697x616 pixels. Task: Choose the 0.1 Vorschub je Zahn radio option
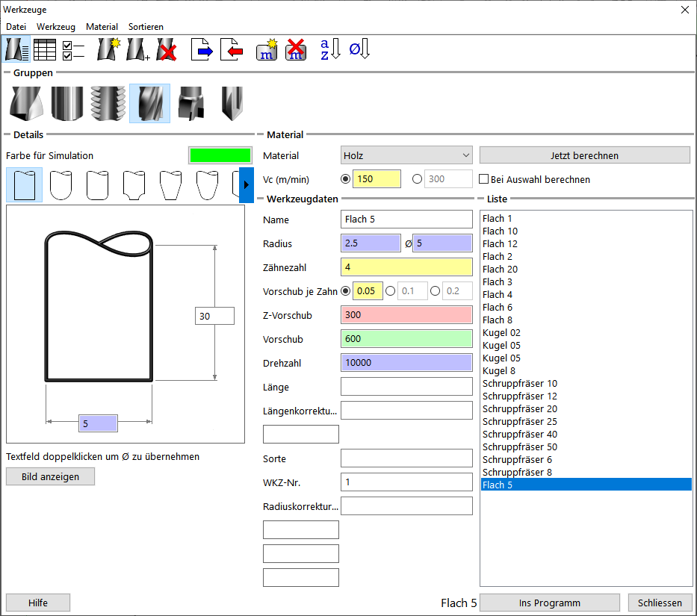pos(390,291)
